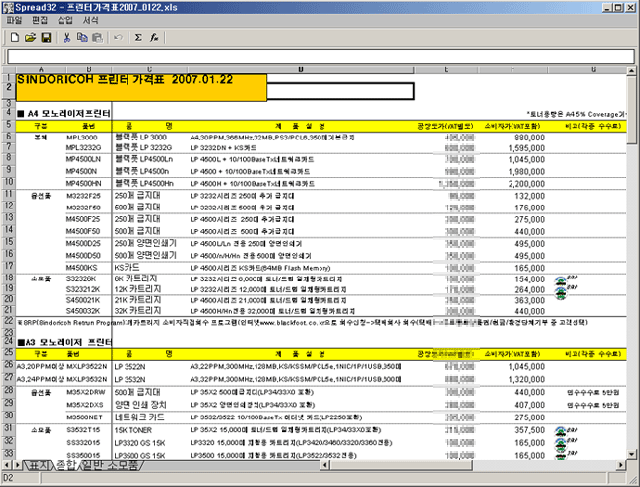Click the vertical scrollbar down arrow
Image resolution: width=640 pixels, height=487 pixels.
point(631,454)
